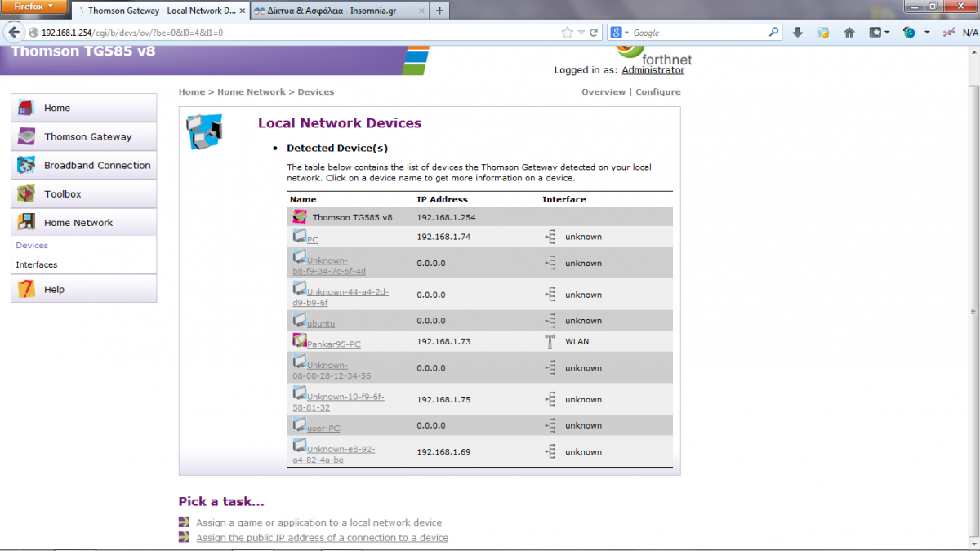Click the Google search field
Viewport: 980px width, 551px height.
699,33
